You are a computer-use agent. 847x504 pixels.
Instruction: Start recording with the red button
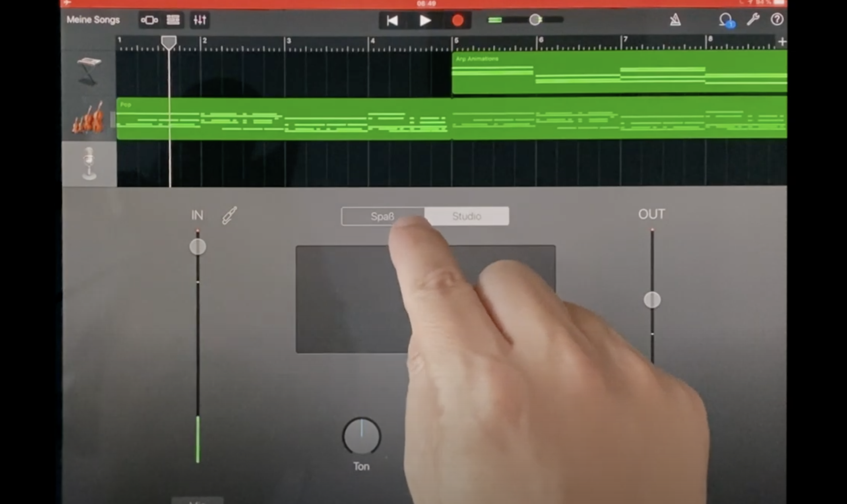click(x=457, y=21)
